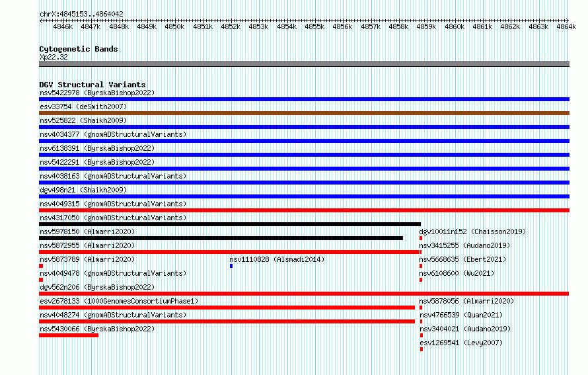Click red marker under nsv3404021

(x=422, y=335)
